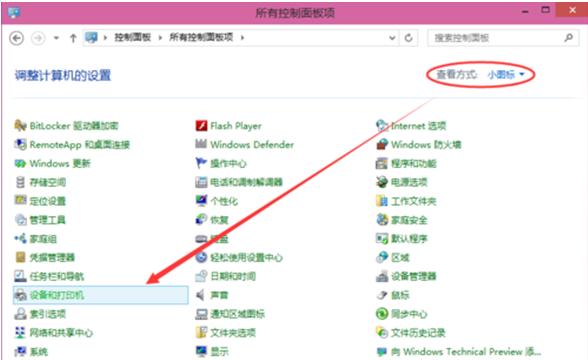Open RemoteApp 和桌面连接 icon
Viewport: 588px width, 360px height.
20,144
